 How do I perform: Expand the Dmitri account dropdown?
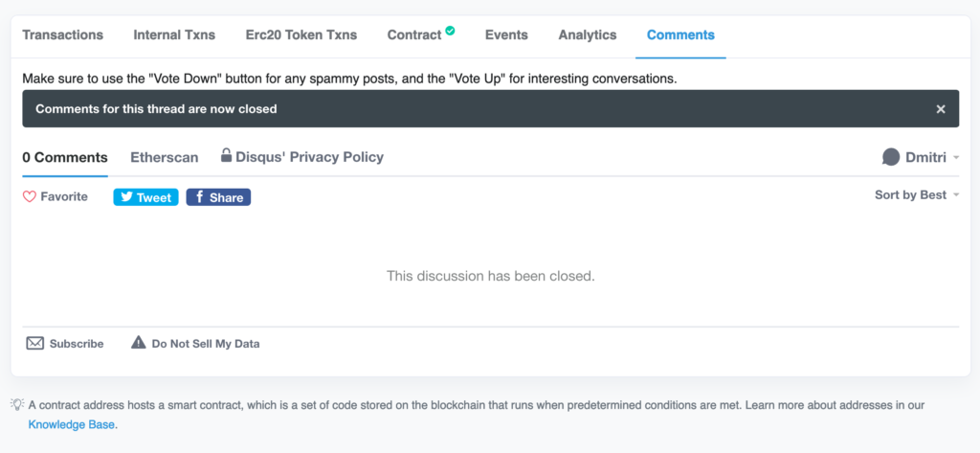coord(956,158)
